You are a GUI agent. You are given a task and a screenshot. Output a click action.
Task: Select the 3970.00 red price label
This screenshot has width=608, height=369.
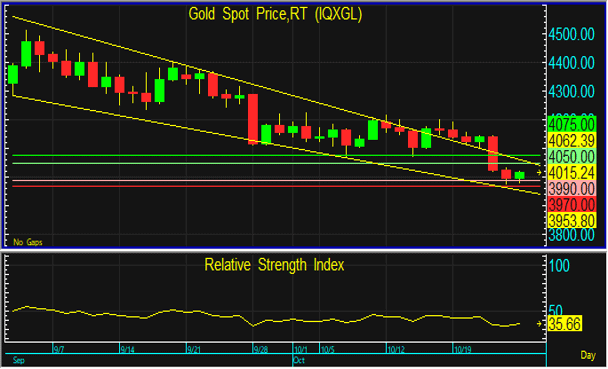pyautogui.click(x=572, y=204)
